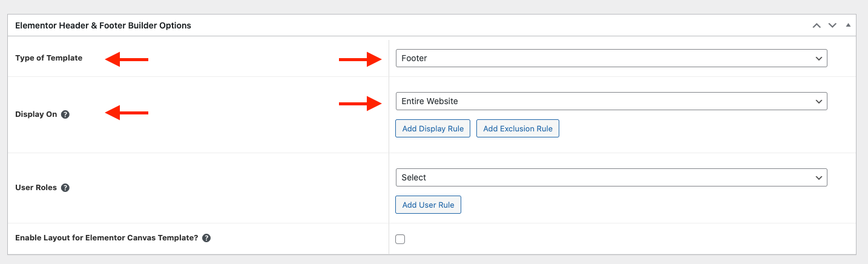Click the Display On help icon
This screenshot has height=264, width=868.
pyautogui.click(x=65, y=114)
